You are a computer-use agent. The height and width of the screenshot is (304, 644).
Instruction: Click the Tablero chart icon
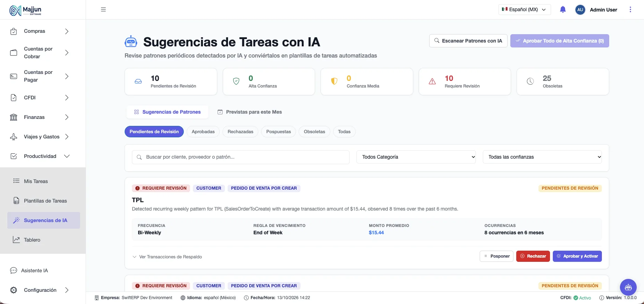coord(16,240)
